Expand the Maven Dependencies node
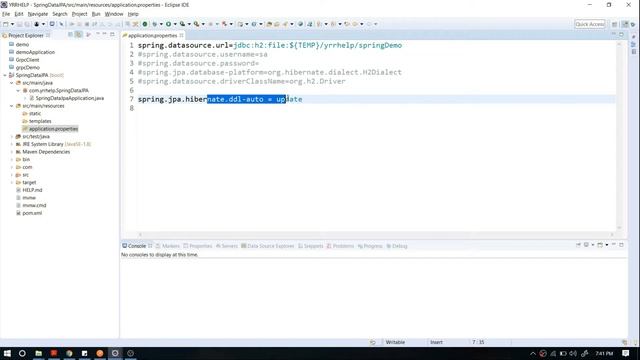This screenshot has width=640, height=360. 12,152
